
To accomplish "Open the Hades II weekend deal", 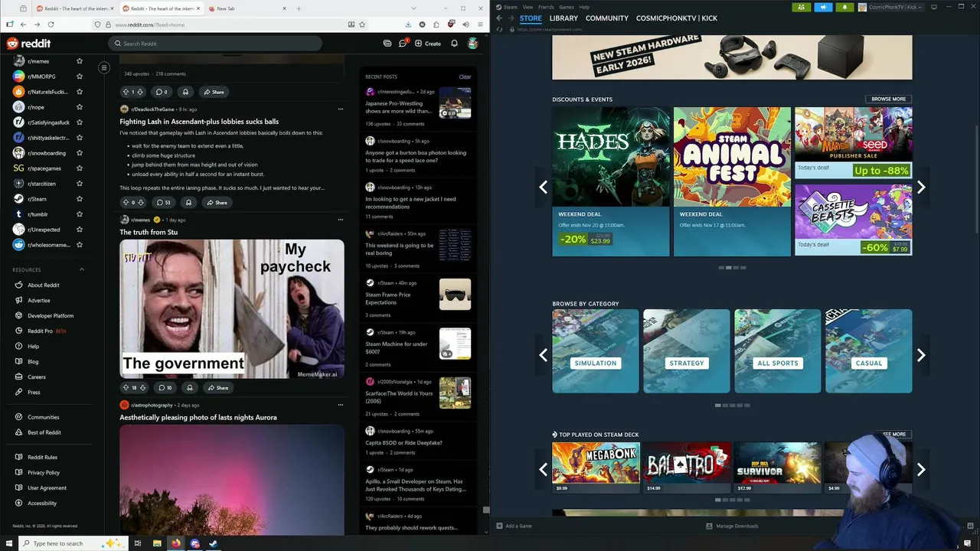I will point(611,181).
